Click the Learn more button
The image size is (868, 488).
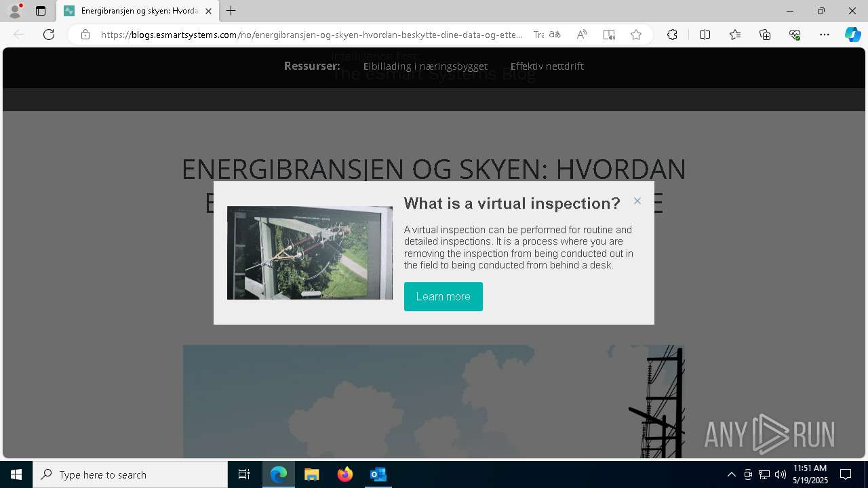[443, 296]
